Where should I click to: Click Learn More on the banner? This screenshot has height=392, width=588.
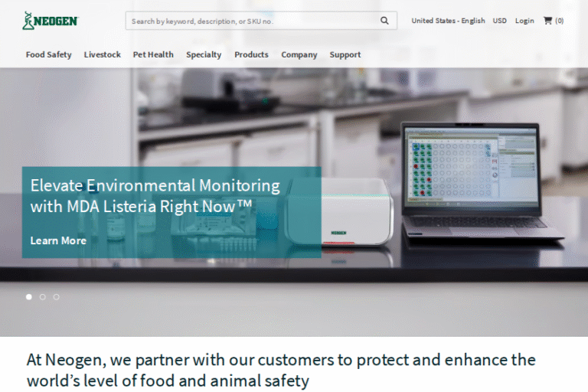click(x=58, y=240)
